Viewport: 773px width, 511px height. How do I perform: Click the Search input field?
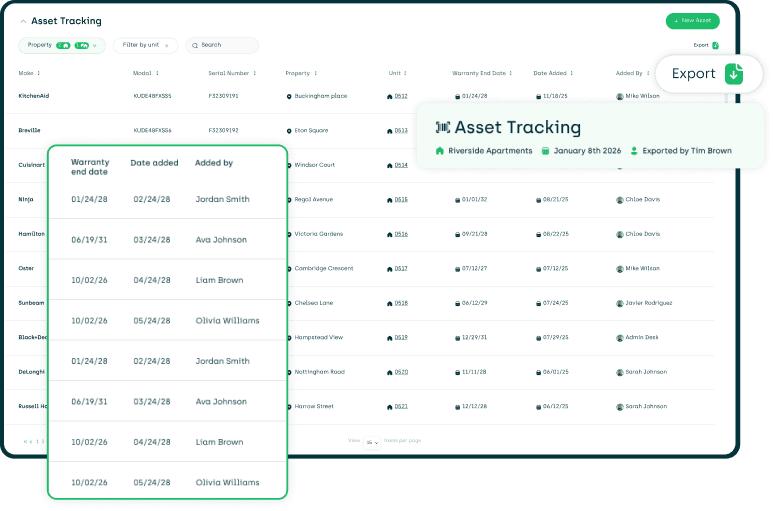222,45
